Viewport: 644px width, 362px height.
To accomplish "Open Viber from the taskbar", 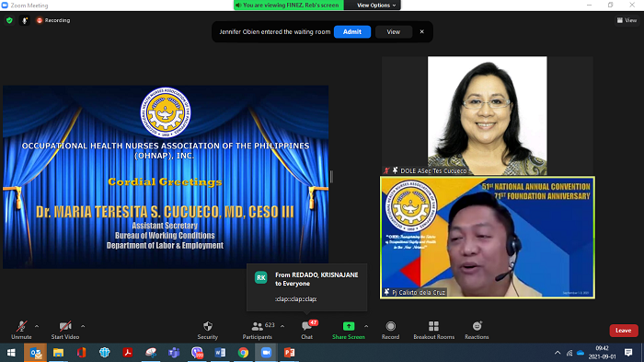I will [197, 353].
